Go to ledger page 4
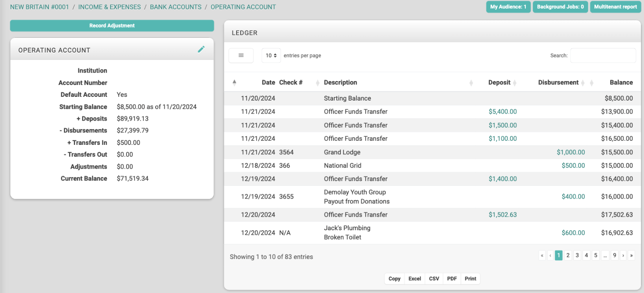644x293 pixels. pyautogui.click(x=586, y=256)
